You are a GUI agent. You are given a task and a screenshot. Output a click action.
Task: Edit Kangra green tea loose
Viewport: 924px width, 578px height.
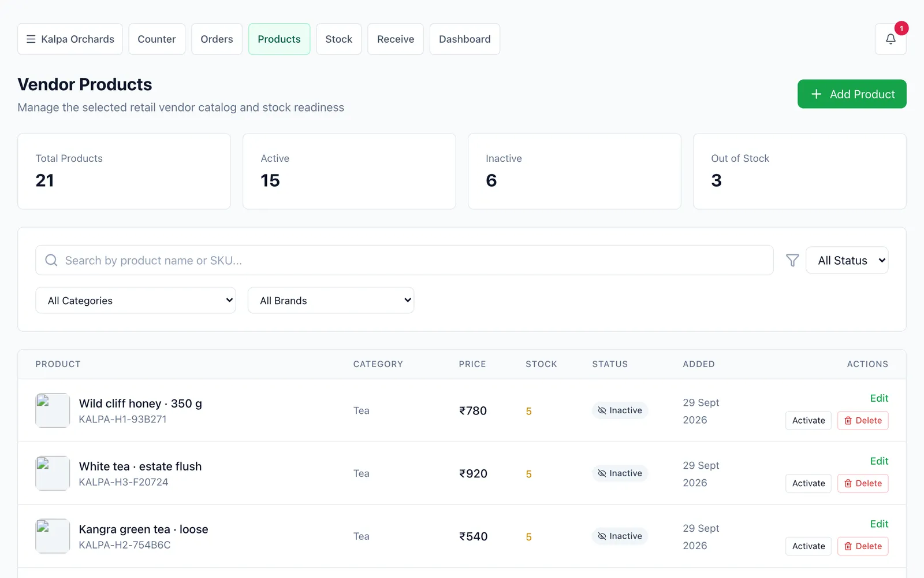(879, 524)
